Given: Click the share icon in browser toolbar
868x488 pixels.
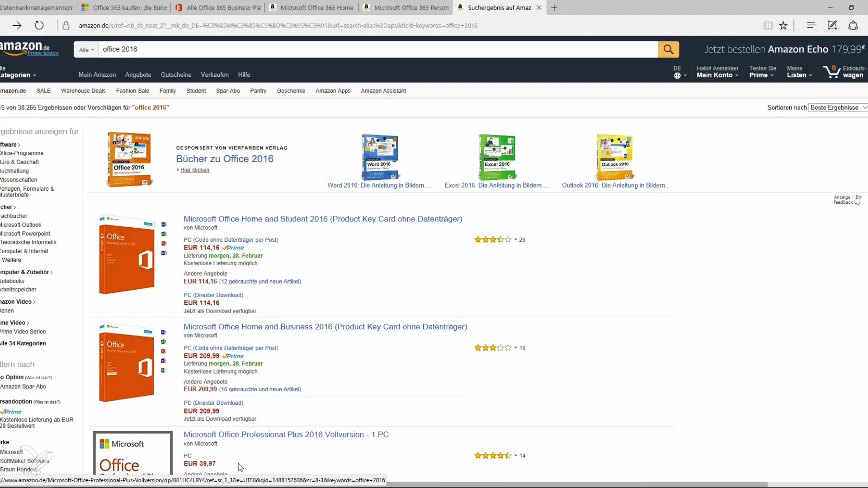Looking at the screenshot, I should click(853, 26).
